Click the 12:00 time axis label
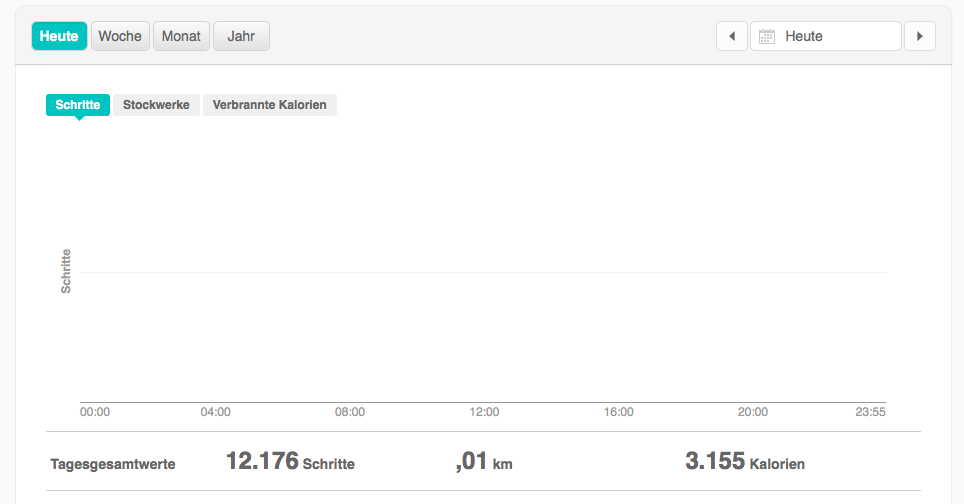The image size is (964, 504). coord(484,412)
